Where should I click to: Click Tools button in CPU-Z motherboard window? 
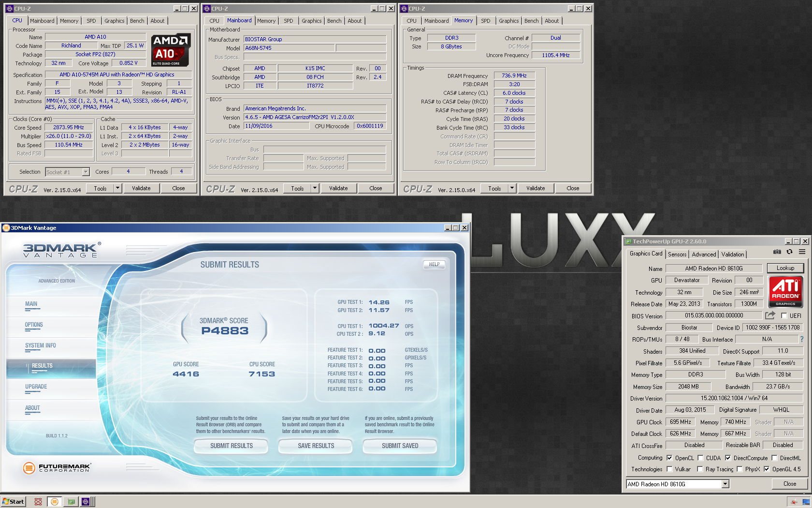[x=297, y=188]
